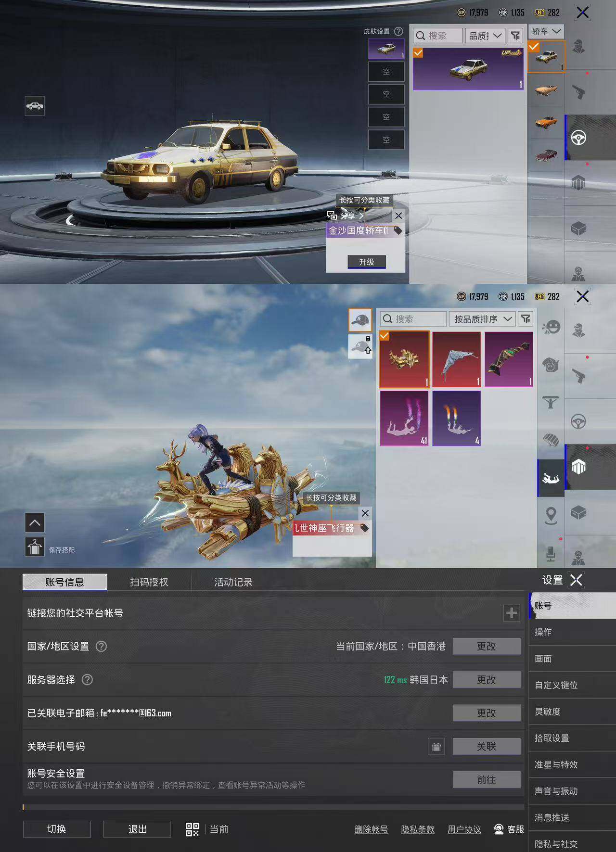Click the vehicle preview icon beside the car
Viewport: 616px width, 852px height.
(35, 106)
